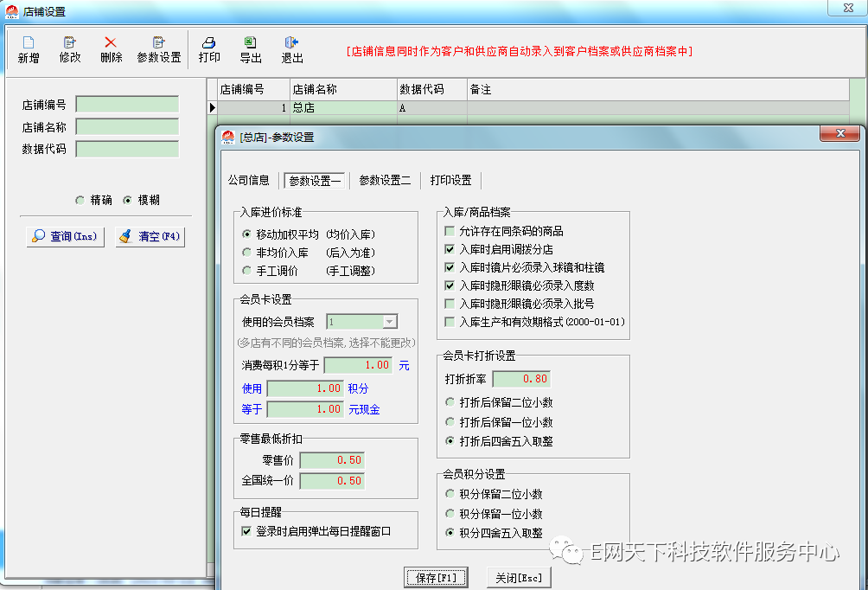Click the 查询(Ins) search button

[65, 236]
